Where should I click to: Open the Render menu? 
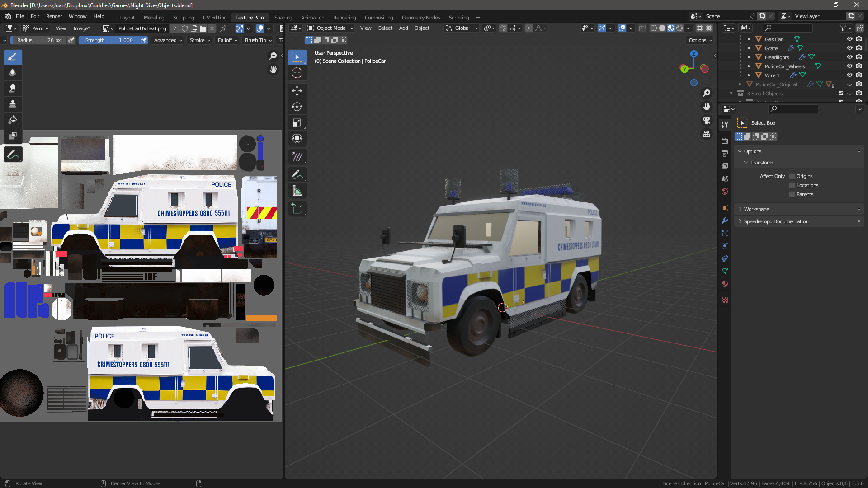click(54, 16)
